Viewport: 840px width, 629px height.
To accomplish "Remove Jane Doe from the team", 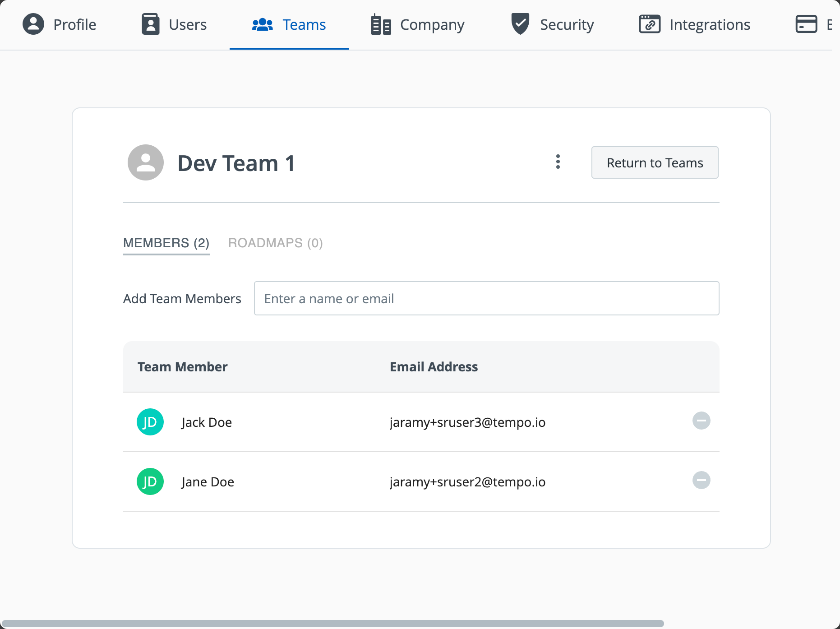I will (701, 481).
